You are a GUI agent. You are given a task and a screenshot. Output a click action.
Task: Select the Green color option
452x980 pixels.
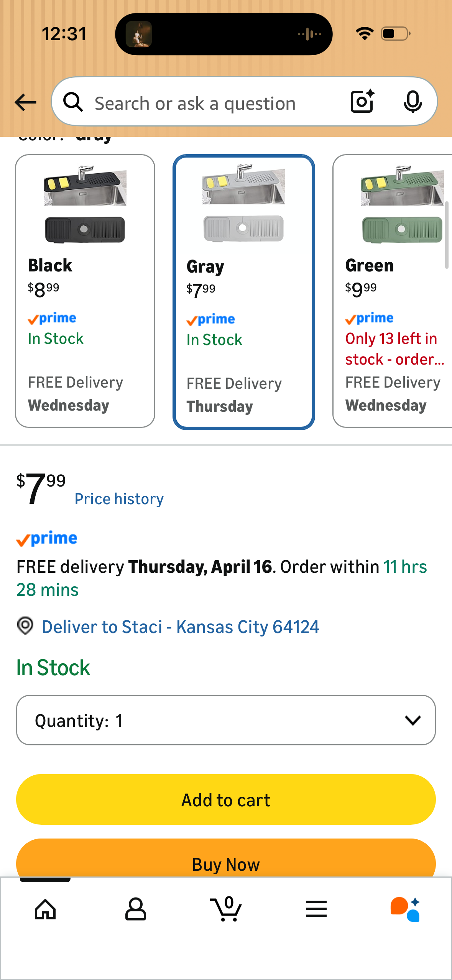click(x=393, y=291)
